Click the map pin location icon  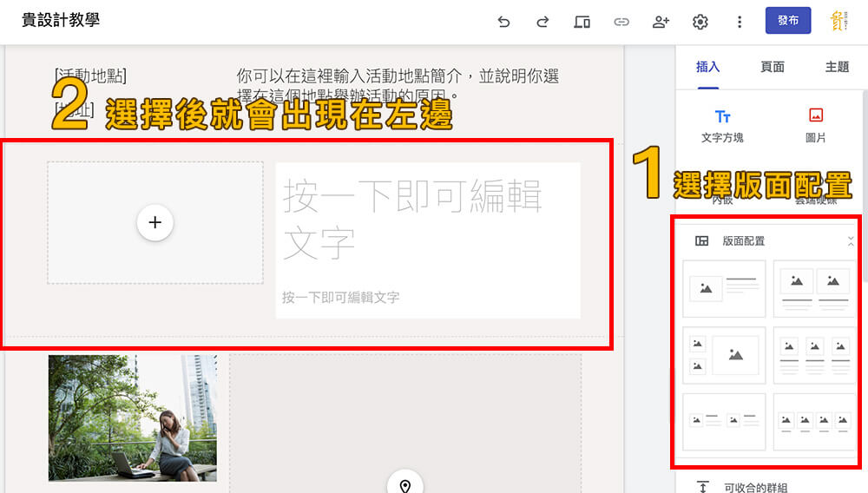tap(404, 484)
